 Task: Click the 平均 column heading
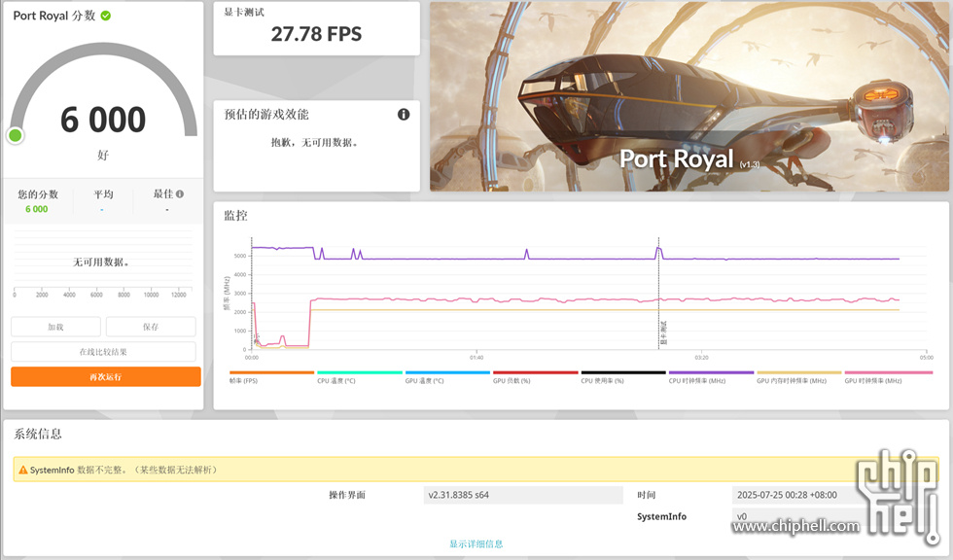pos(103,194)
